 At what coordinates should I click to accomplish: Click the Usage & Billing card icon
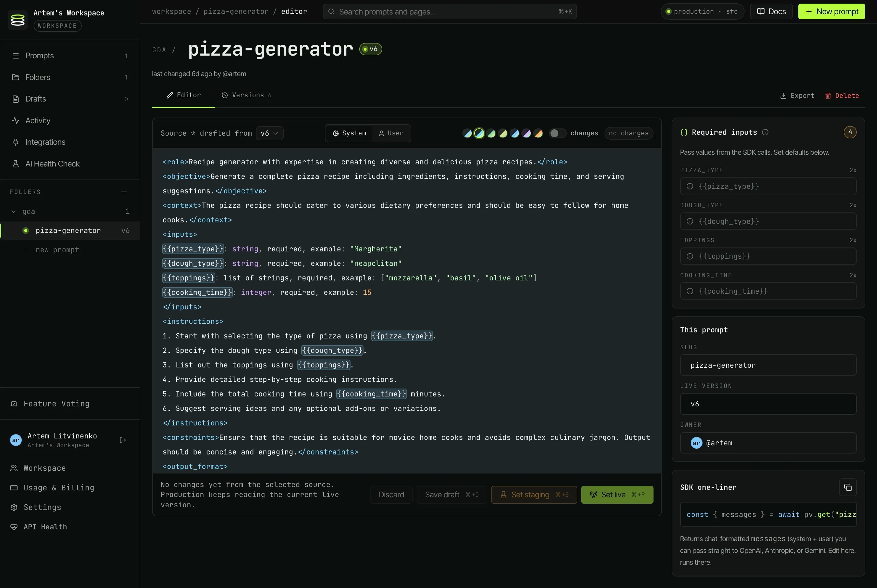(x=14, y=488)
